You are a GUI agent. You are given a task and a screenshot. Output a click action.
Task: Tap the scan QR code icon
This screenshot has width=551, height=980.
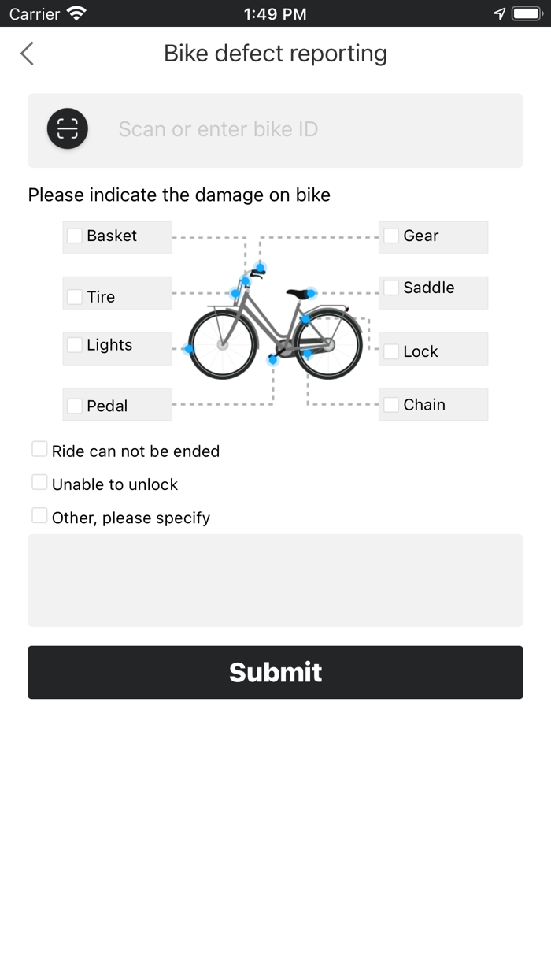(68, 128)
